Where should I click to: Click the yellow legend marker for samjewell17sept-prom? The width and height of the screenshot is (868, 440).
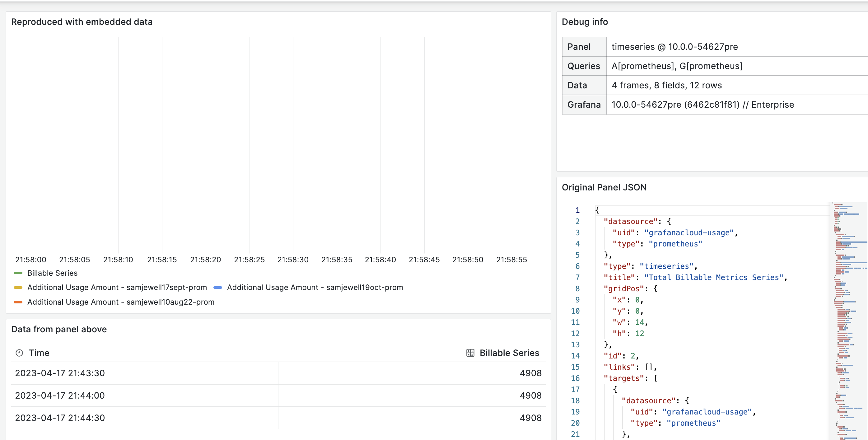(17, 288)
